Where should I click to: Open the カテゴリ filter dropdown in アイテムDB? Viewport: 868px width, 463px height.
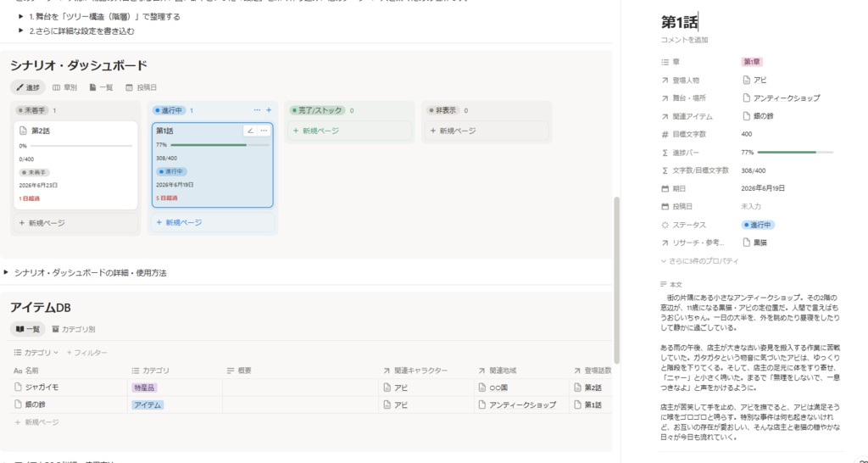(36, 352)
